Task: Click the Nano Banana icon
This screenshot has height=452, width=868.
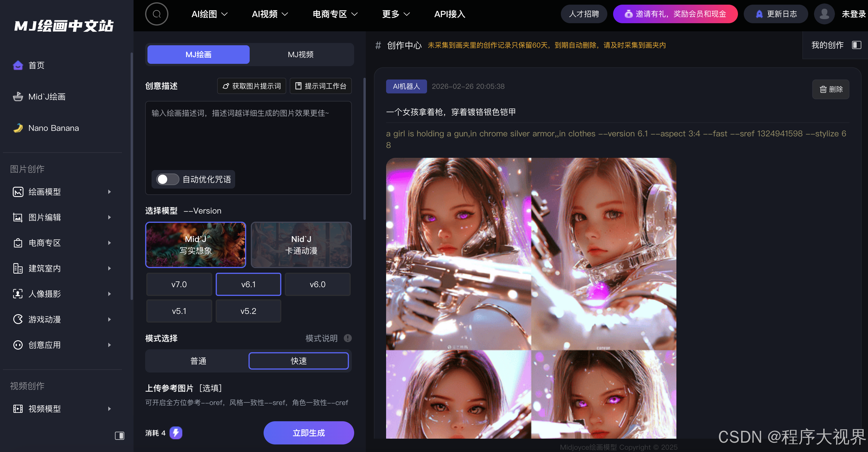Action: (18, 128)
